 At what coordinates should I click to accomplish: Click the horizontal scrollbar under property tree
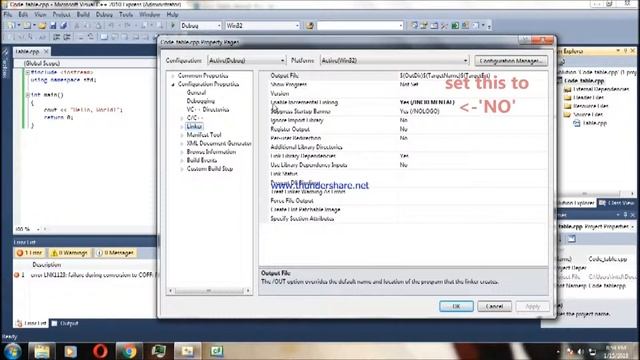coord(209,291)
